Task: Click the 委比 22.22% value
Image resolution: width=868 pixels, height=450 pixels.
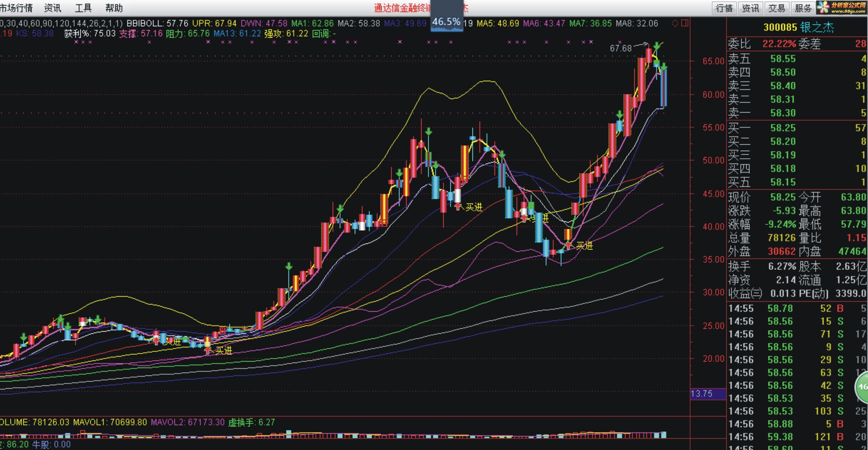Action: tap(779, 43)
